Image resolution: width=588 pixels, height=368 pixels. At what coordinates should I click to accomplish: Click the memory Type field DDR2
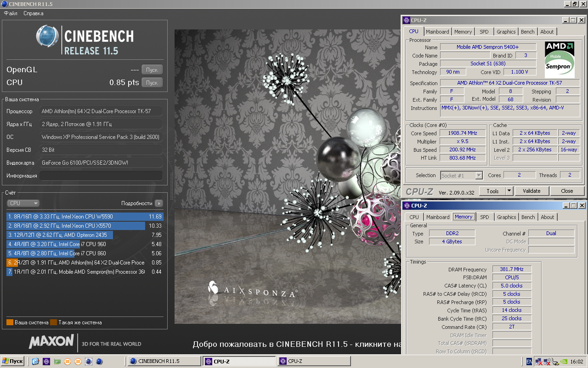[x=452, y=234]
